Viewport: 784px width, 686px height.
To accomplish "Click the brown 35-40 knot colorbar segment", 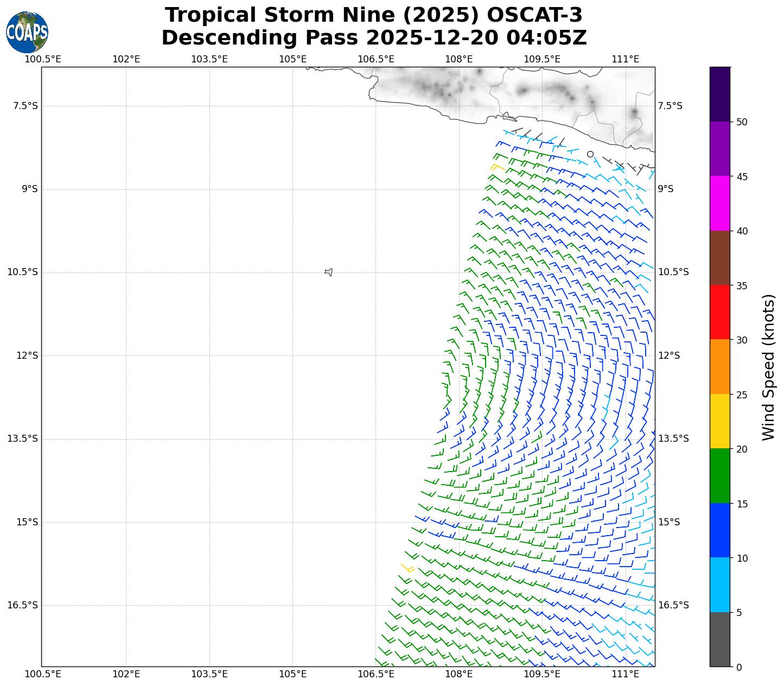I will 720,258.
